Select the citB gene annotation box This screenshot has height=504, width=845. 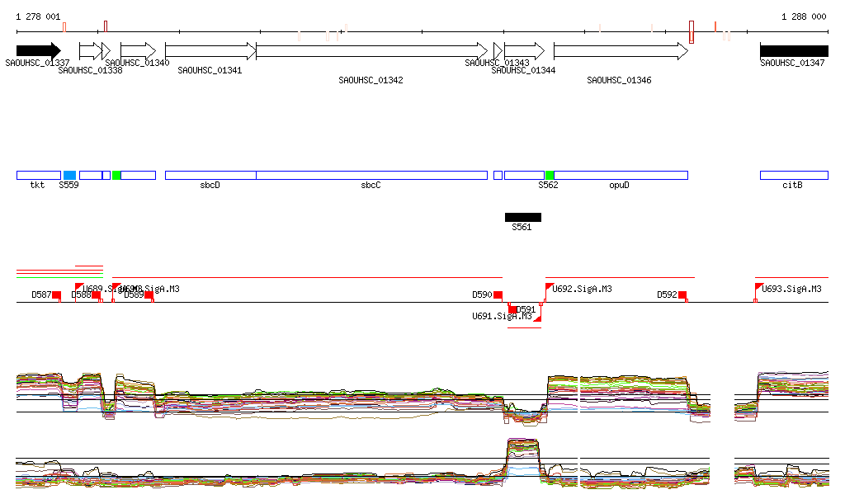(x=794, y=176)
